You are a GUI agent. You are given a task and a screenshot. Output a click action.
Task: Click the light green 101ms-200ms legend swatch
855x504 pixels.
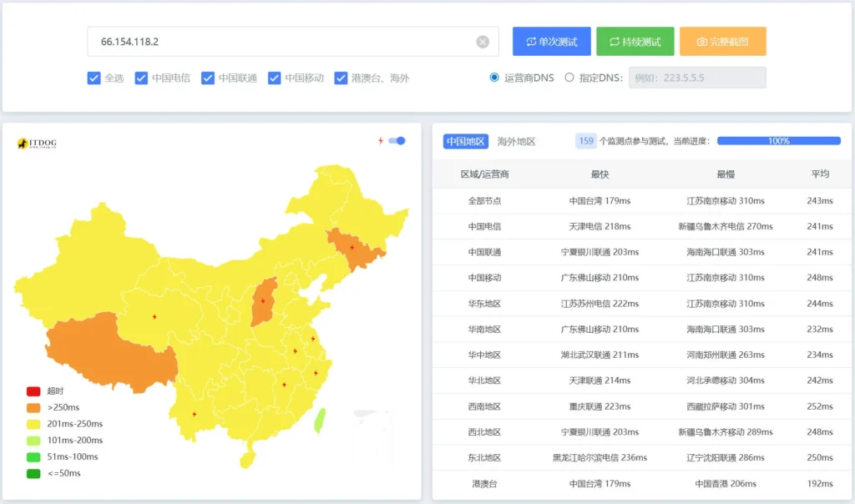point(33,441)
